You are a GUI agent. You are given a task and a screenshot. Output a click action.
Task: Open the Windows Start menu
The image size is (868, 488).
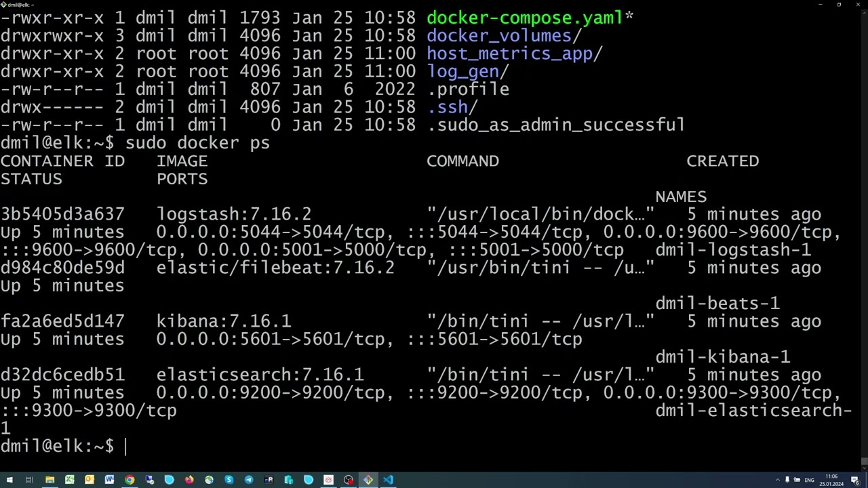(9, 480)
